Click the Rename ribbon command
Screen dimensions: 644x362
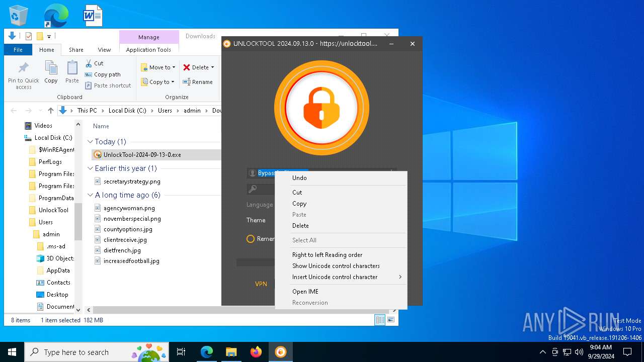tap(197, 82)
